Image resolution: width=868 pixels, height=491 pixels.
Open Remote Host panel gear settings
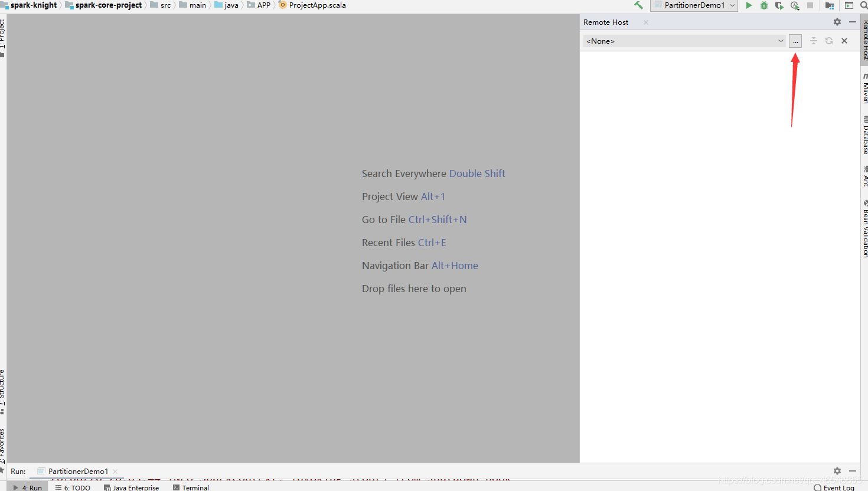[837, 22]
